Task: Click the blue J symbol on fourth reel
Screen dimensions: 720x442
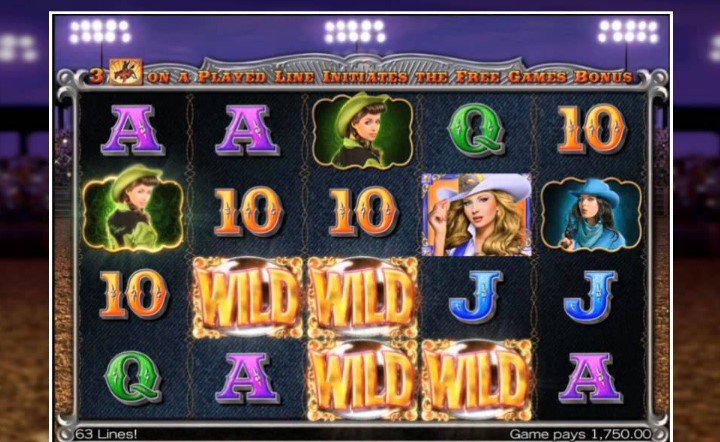Action: click(476, 297)
